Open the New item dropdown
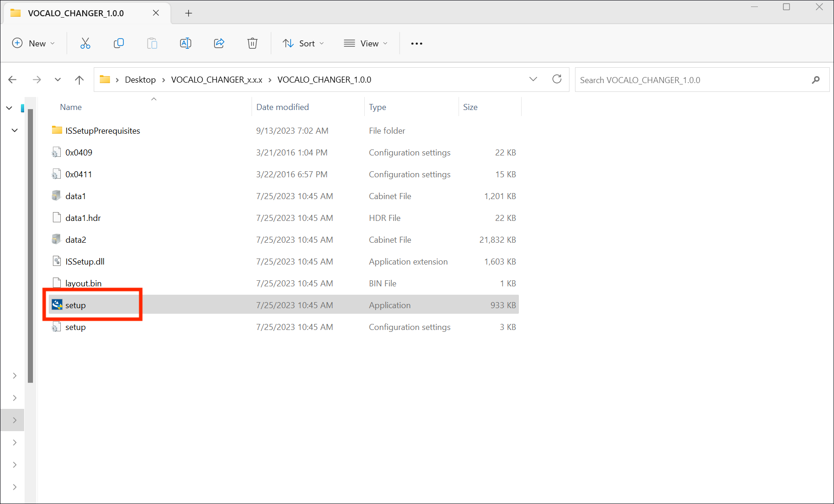834x504 pixels. (x=33, y=43)
